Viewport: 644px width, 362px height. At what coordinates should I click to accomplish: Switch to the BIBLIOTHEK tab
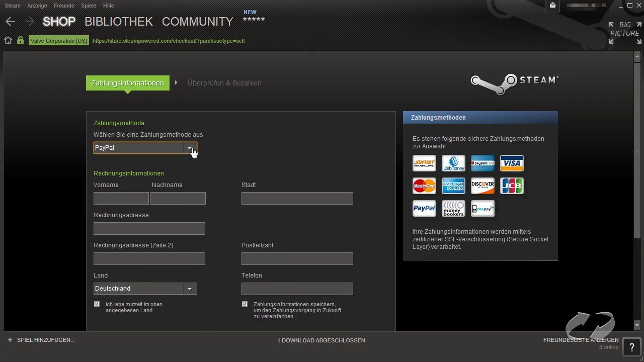[119, 22]
